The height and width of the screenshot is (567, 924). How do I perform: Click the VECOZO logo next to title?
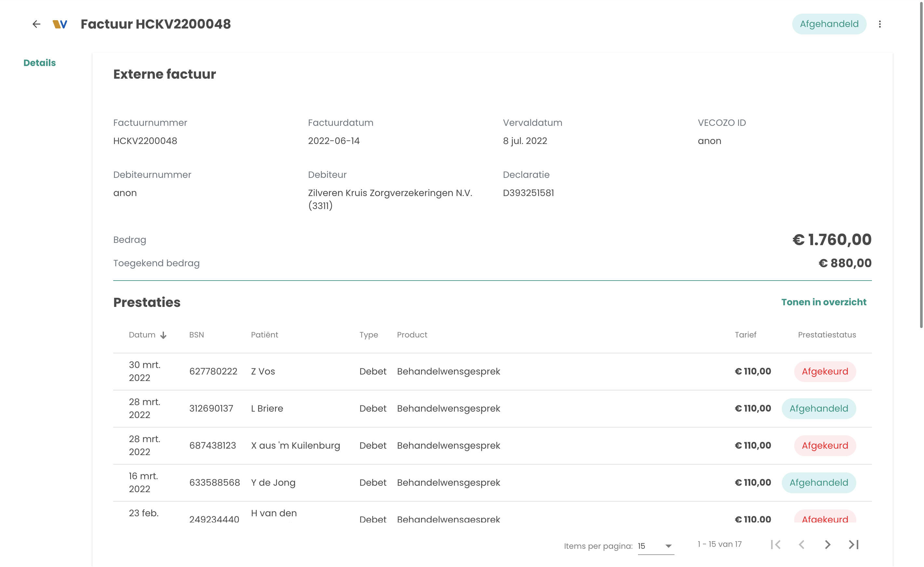pyautogui.click(x=60, y=24)
